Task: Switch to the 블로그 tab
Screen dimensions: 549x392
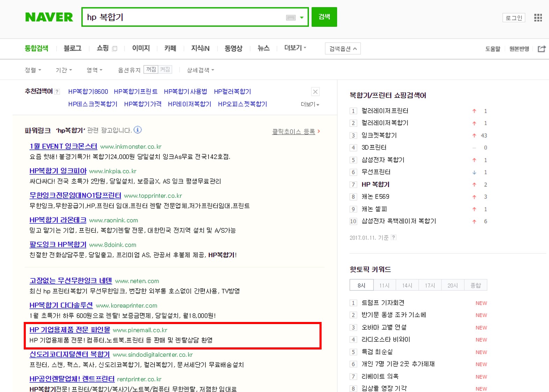Action: tap(73, 48)
